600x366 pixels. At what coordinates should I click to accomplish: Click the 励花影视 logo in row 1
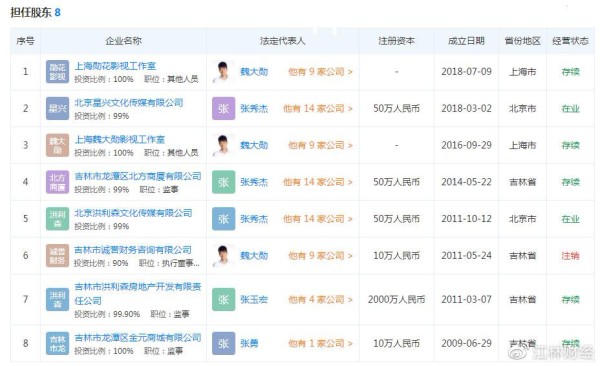[57, 72]
